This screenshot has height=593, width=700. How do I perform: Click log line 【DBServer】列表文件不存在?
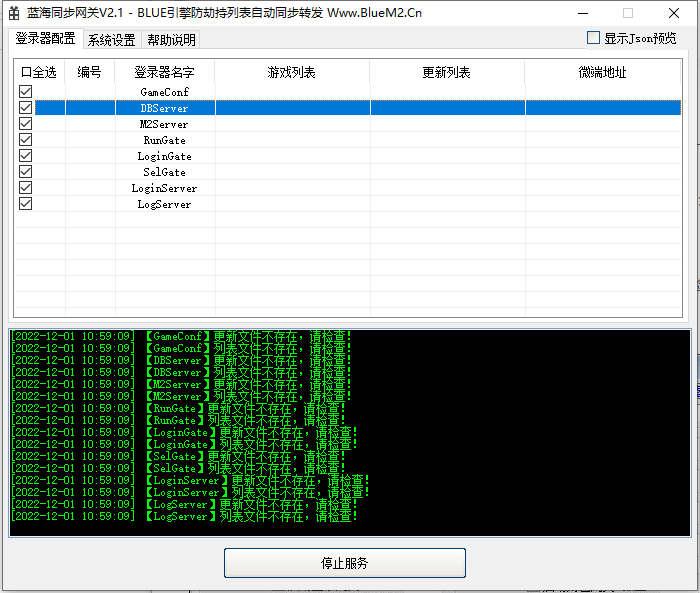(180, 372)
